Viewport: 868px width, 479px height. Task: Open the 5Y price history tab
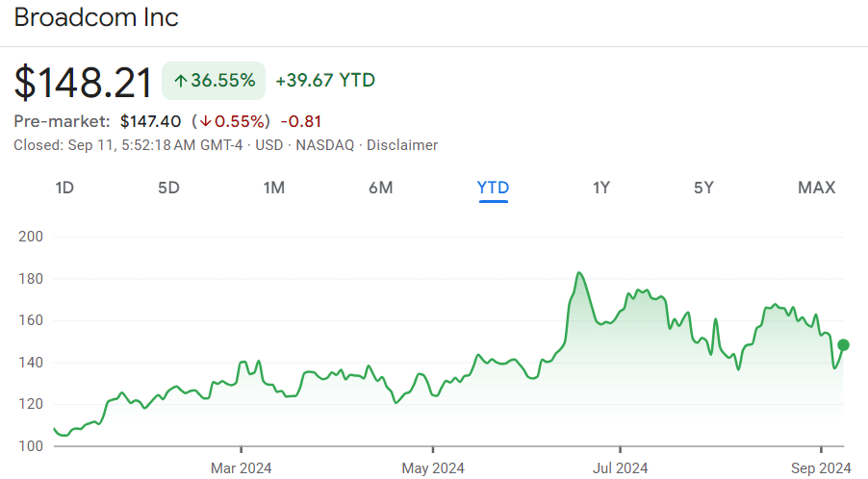tap(704, 189)
